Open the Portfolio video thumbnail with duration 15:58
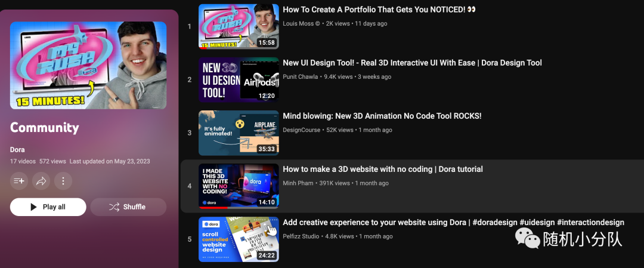Image resolution: width=644 pixels, height=268 pixels. 239,27
